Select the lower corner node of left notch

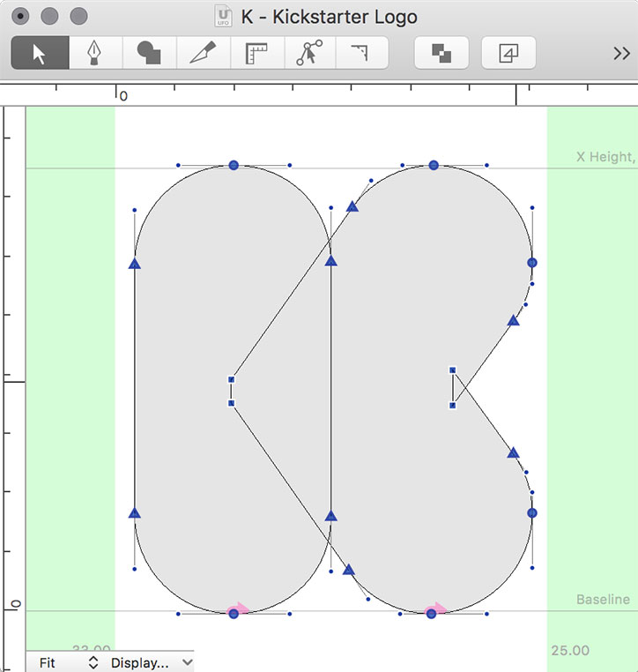(x=231, y=403)
